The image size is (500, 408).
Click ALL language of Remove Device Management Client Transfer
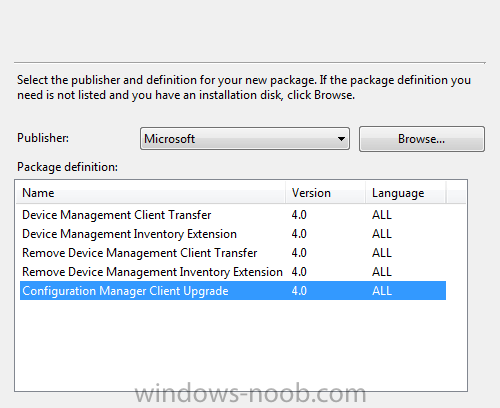tap(382, 253)
